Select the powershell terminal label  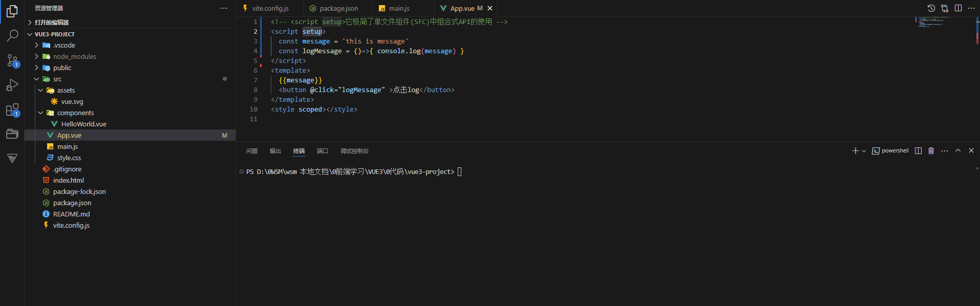(890, 151)
